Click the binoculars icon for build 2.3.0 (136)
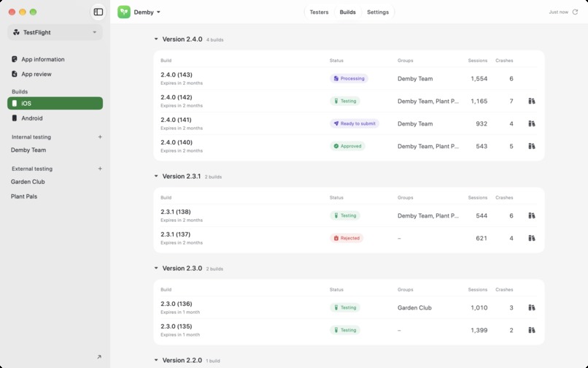 click(x=532, y=307)
